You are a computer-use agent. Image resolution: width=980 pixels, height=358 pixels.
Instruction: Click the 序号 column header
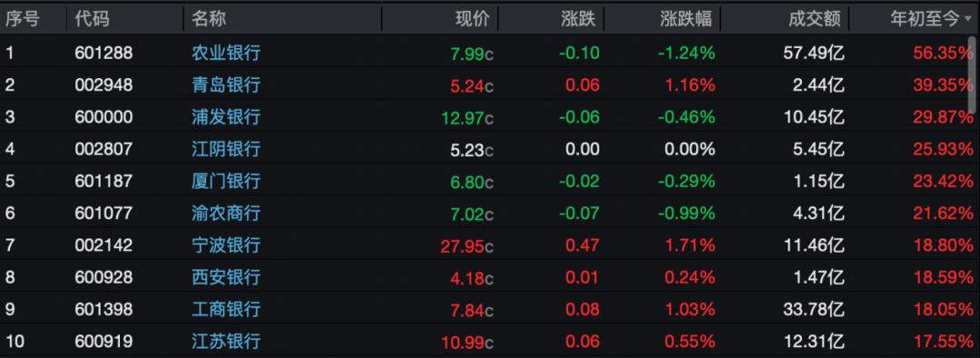22,19
